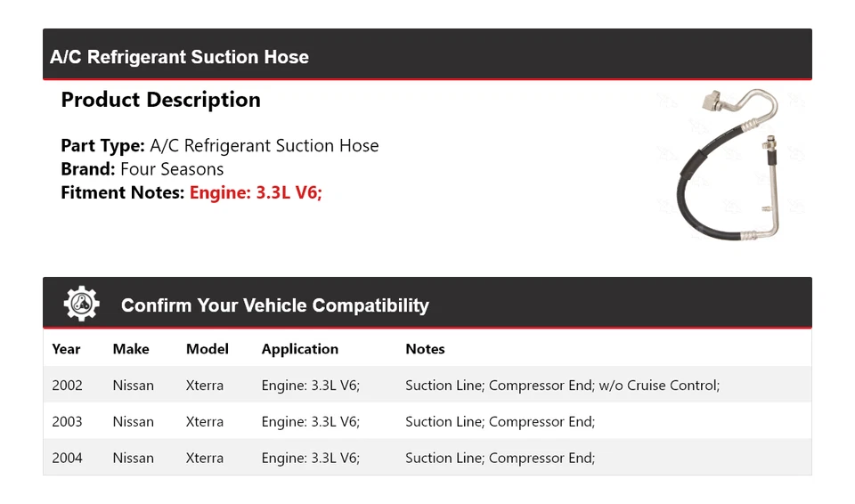Click the Four Seasons brand name
The width and height of the screenshot is (855, 504).
(x=172, y=169)
